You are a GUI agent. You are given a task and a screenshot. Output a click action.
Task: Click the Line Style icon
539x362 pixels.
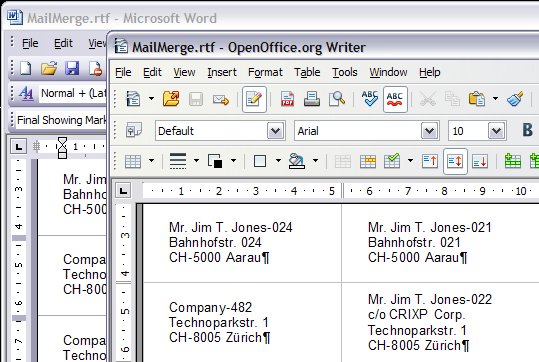pos(178,161)
